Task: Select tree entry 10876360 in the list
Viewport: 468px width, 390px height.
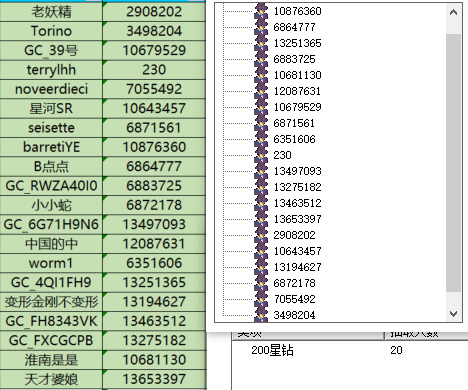Action: point(297,11)
